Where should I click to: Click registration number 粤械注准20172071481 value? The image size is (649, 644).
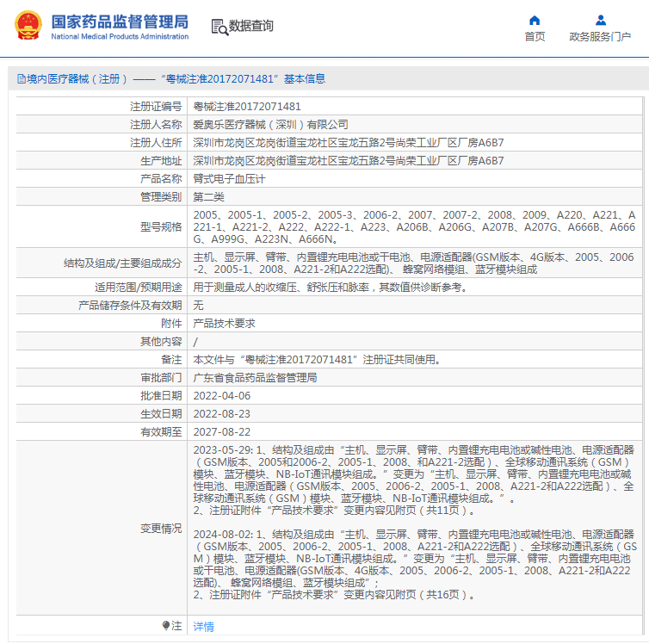point(247,107)
